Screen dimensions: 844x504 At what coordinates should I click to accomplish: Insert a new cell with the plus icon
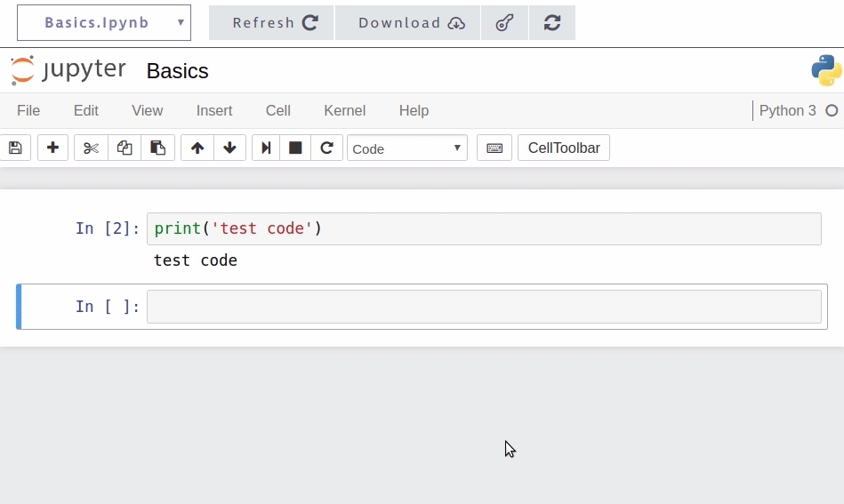pyautogui.click(x=52, y=148)
